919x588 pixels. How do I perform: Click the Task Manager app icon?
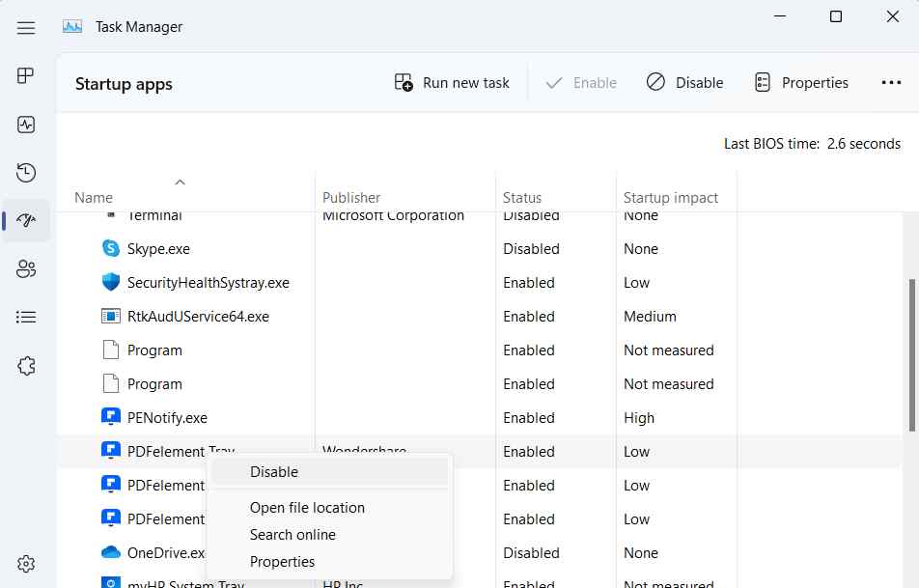pyautogui.click(x=72, y=27)
